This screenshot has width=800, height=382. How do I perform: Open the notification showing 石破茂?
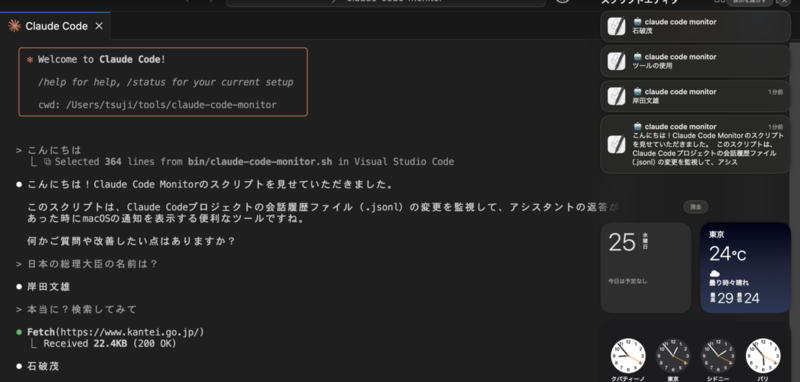696,27
